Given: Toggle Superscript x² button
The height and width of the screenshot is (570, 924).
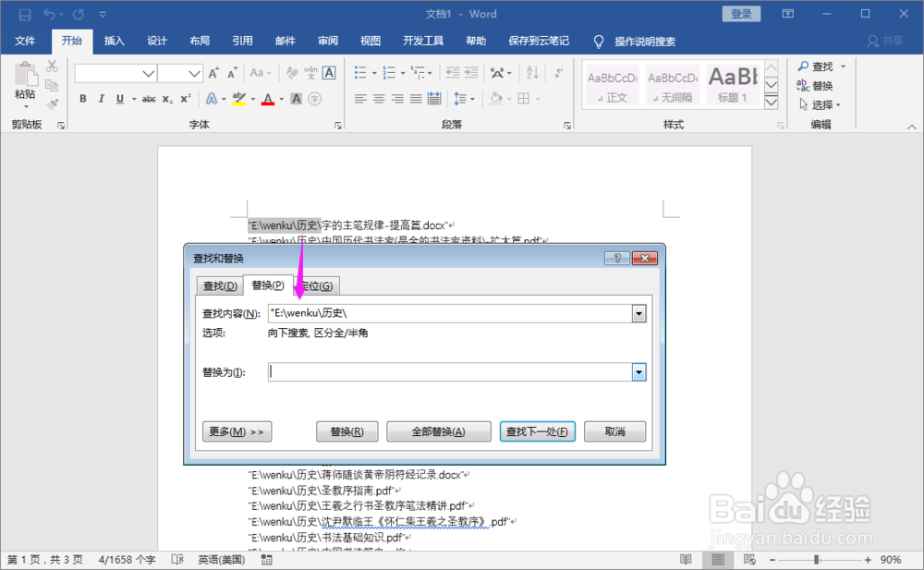Looking at the screenshot, I should [x=186, y=99].
